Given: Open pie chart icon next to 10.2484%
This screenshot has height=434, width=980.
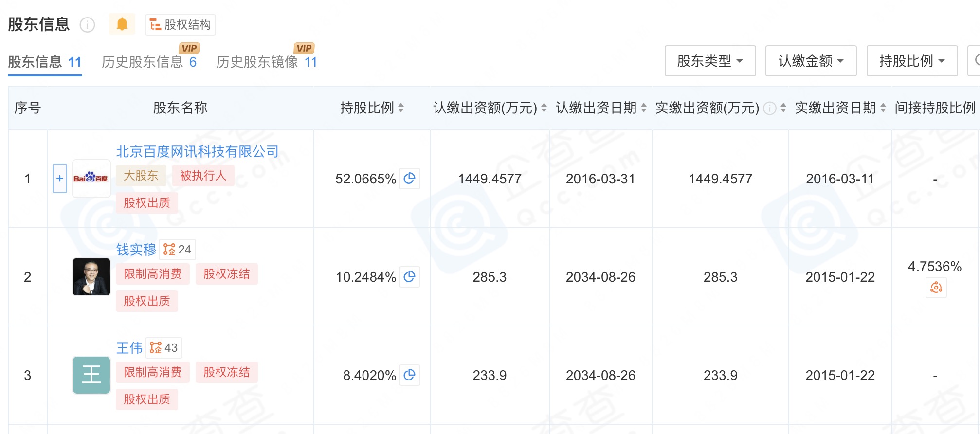Looking at the screenshot, I should tap(410, 277).
